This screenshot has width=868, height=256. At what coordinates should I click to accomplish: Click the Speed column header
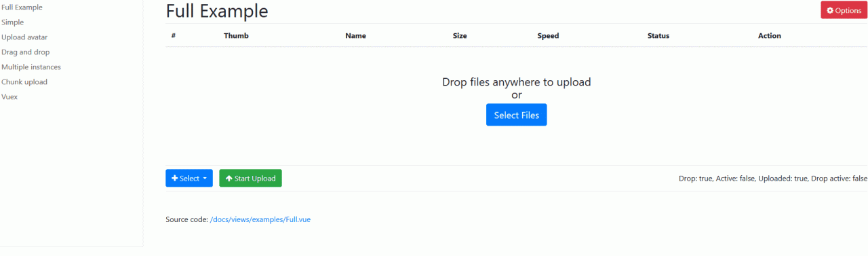pos(548,35)
